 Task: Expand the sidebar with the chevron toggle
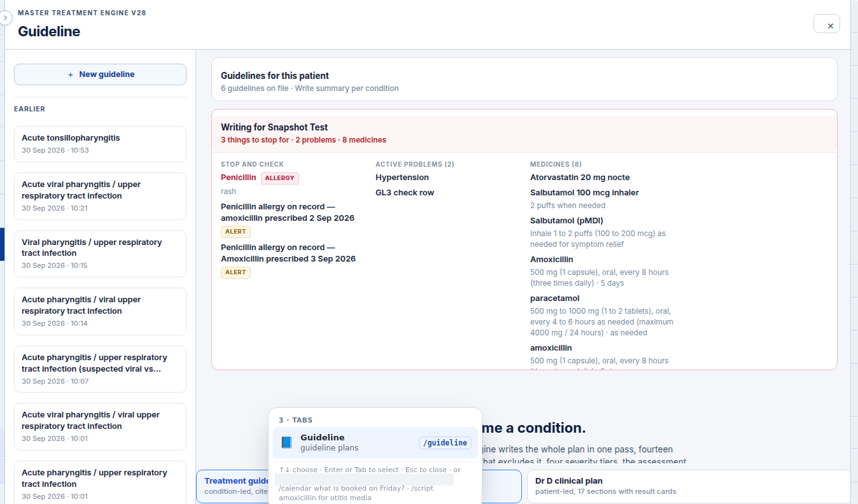point(5,18)
